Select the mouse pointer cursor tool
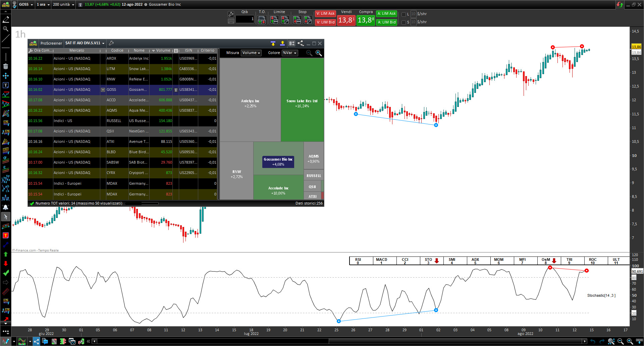Image resolution: width=644 pixels, height=346 pixels. 6,217
